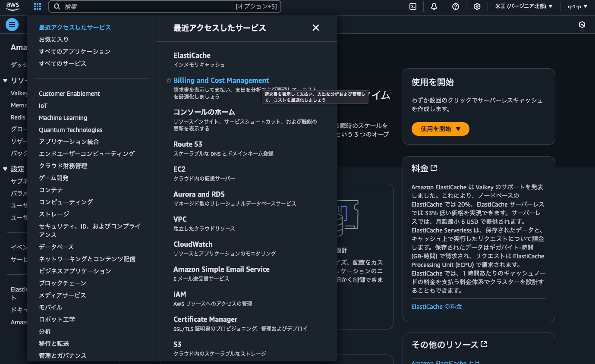Open モバイル category
This screenshot has height=364, width=595.
pos(50,308)
